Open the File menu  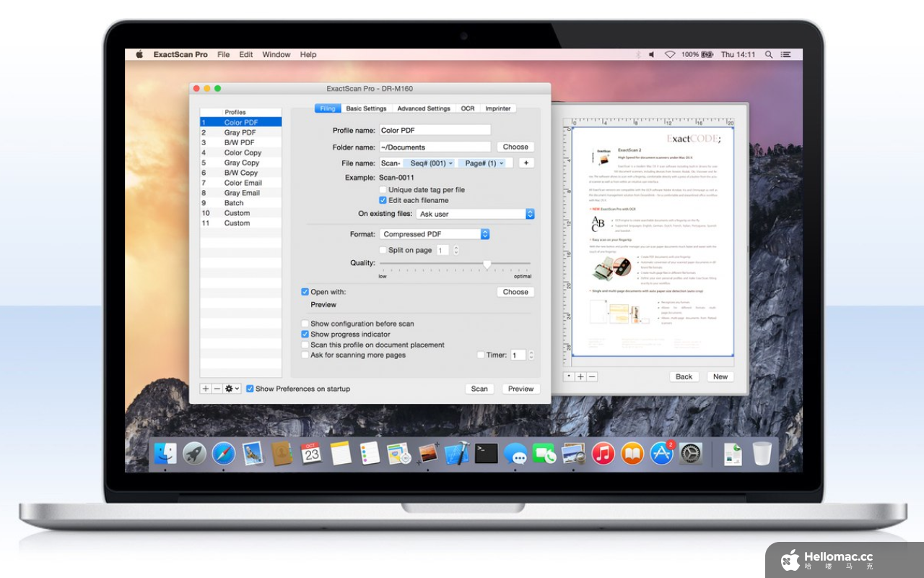(x=224, y=54)
